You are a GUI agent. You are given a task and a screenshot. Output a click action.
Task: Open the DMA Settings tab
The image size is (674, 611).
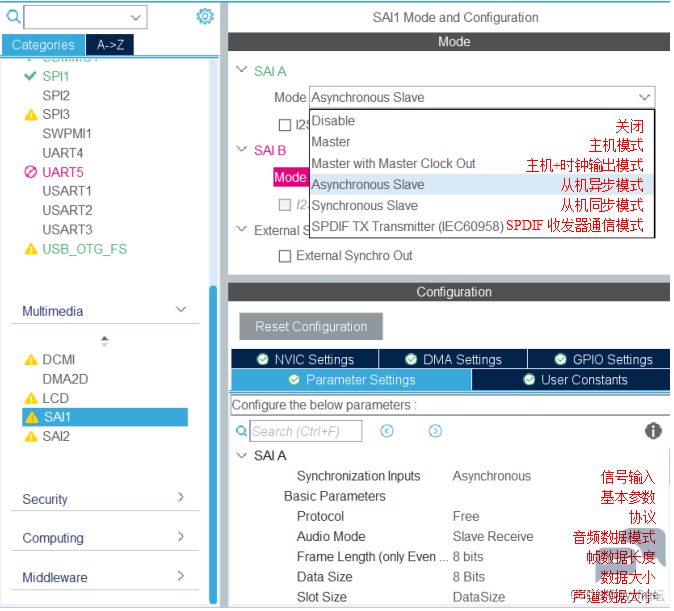click(452, 360)
